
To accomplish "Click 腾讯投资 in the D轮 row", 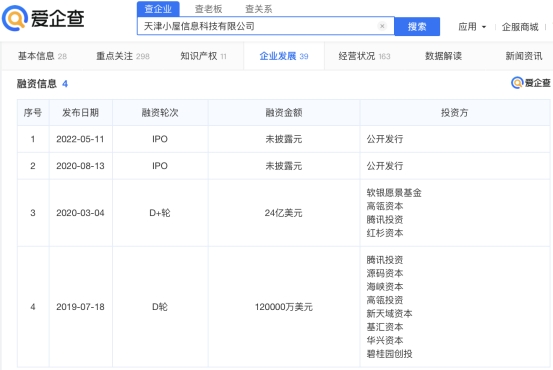I will coord(385,260).
